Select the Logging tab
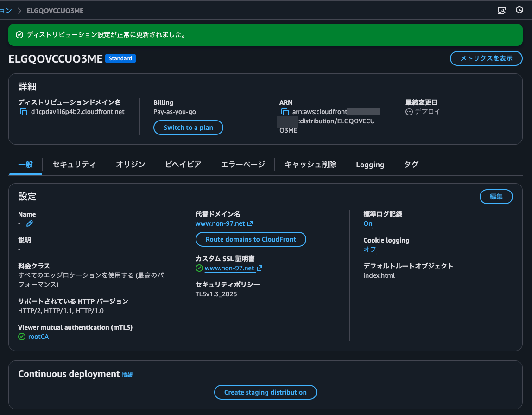The image size is (532, 415). click(x=370, y=164)
